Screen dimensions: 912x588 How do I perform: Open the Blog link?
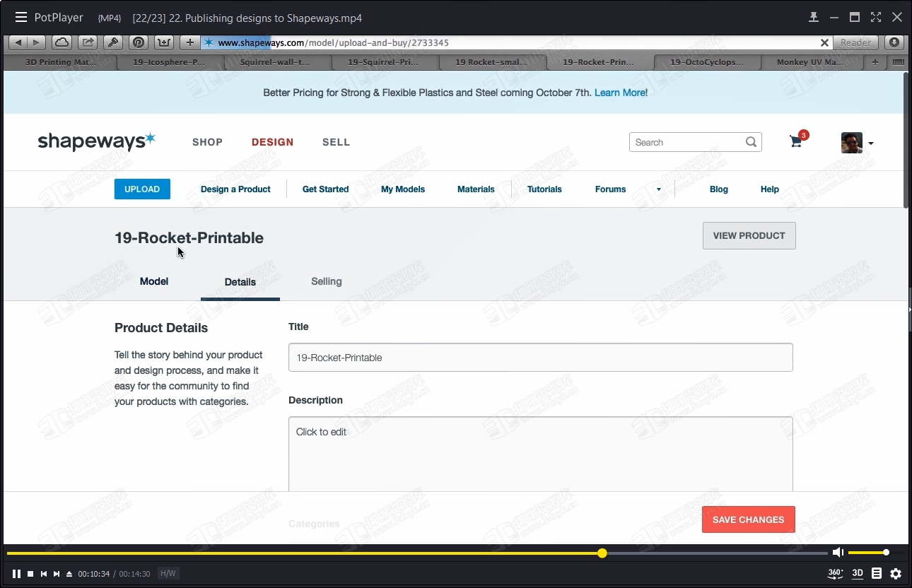[719, 189]
